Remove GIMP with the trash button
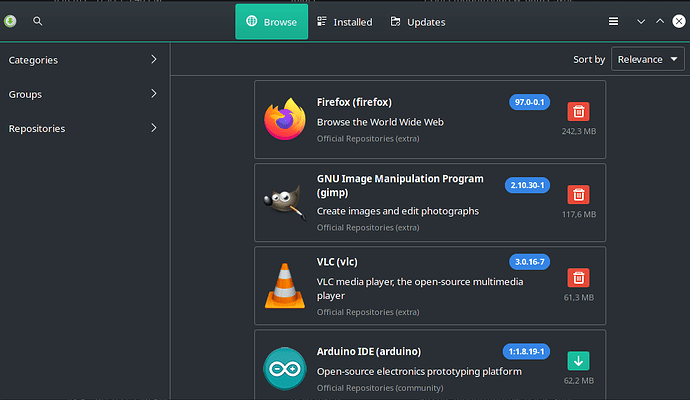The width and height of the screenshot is (690, 400). (x=578, y=195)
